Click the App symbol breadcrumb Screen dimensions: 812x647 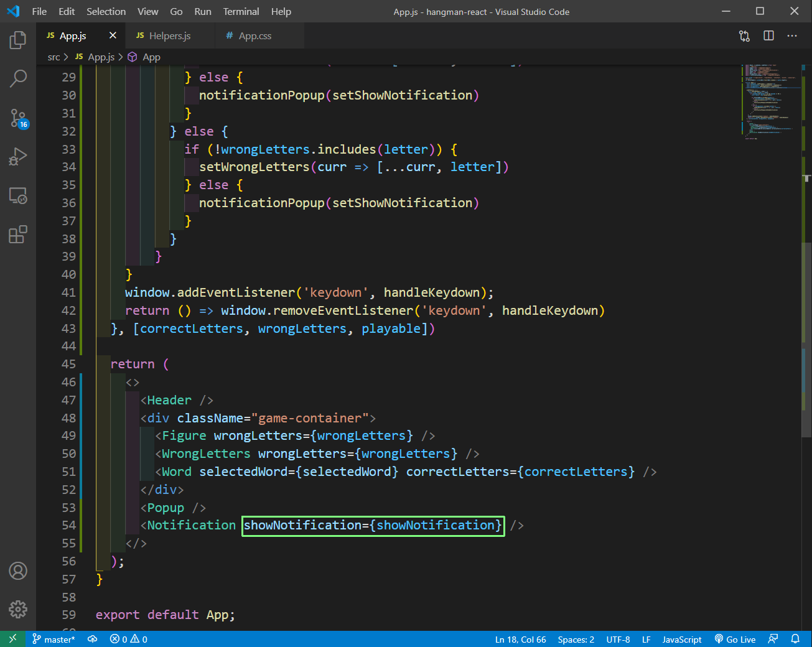click(144, 57)
